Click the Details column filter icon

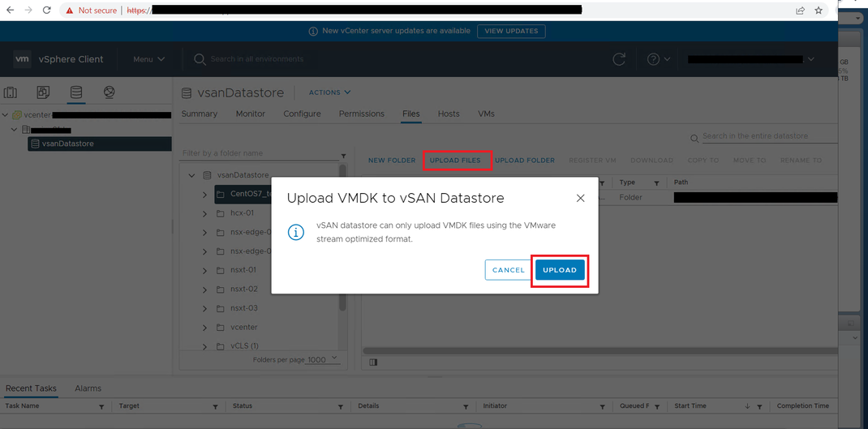(466, 406)
